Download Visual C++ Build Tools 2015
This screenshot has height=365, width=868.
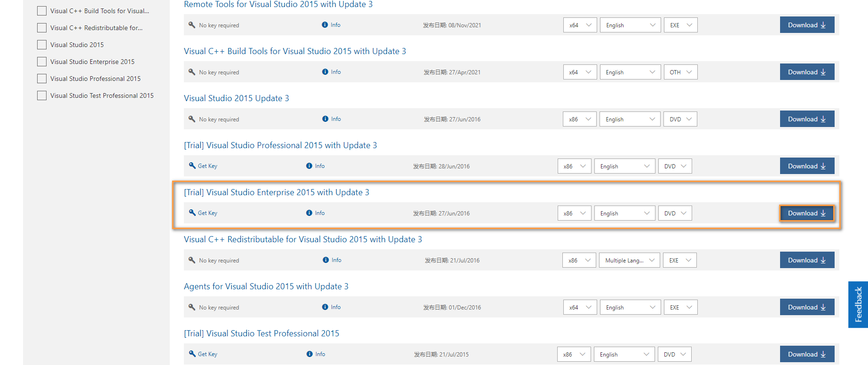tap(807, 72)
